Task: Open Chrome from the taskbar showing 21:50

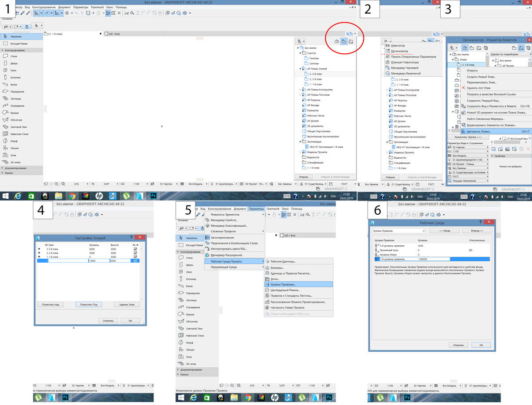Action: pos(72,196)
